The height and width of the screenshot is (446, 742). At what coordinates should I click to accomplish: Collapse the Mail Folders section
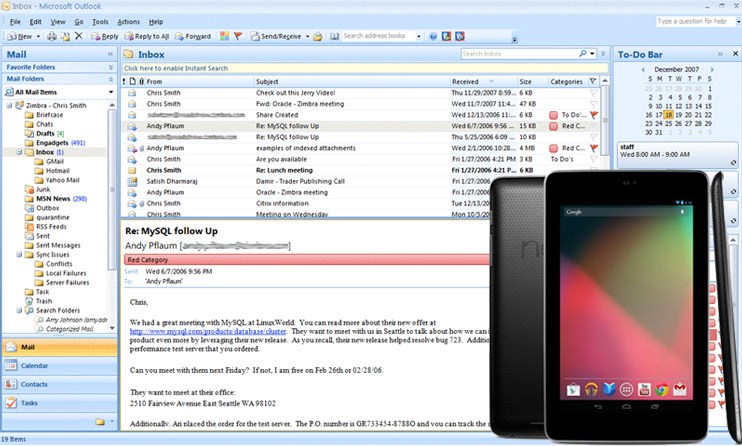(111, 79)
